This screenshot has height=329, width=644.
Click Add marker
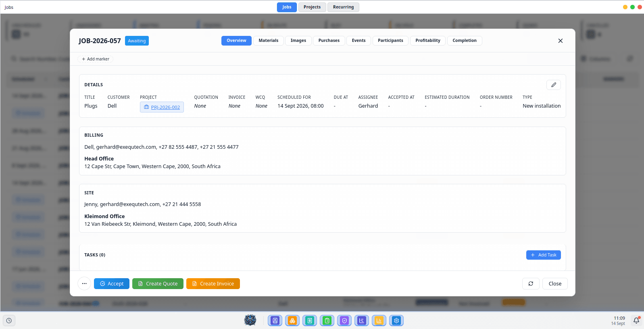tap(96, 59)
